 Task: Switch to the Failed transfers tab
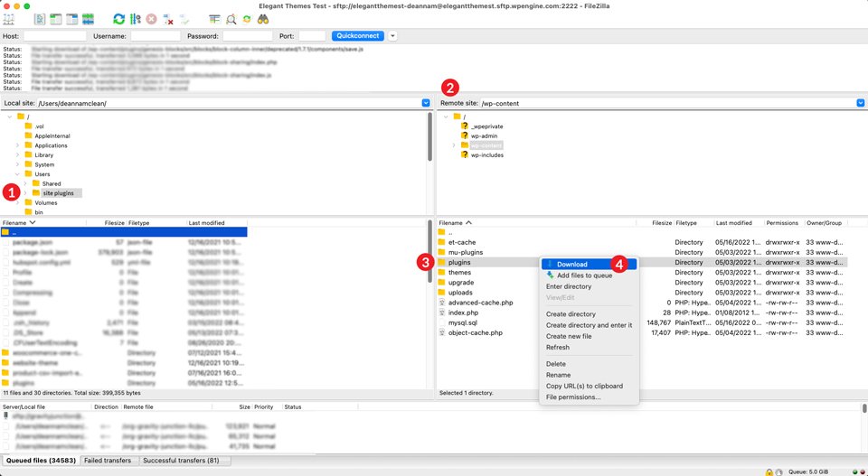pyautogui.click(x=107, y=461)
